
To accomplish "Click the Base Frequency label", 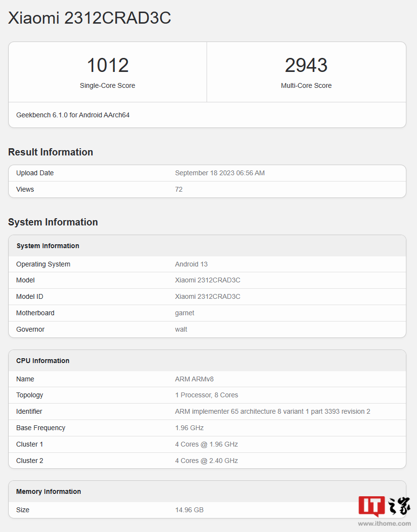I will pos(41,428).
